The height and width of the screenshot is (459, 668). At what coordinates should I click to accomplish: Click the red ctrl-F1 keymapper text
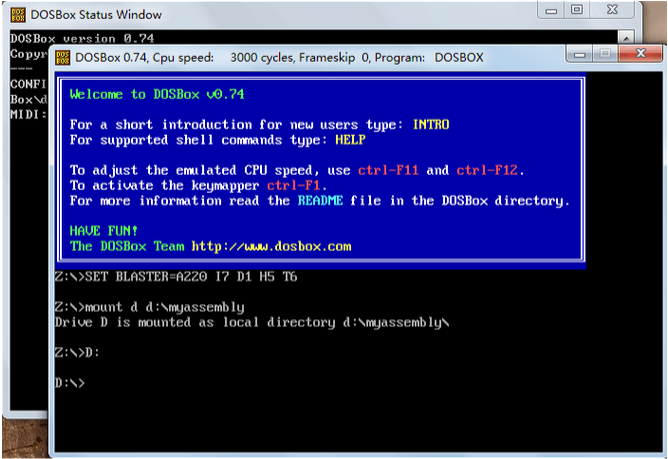tap(294, 185)
